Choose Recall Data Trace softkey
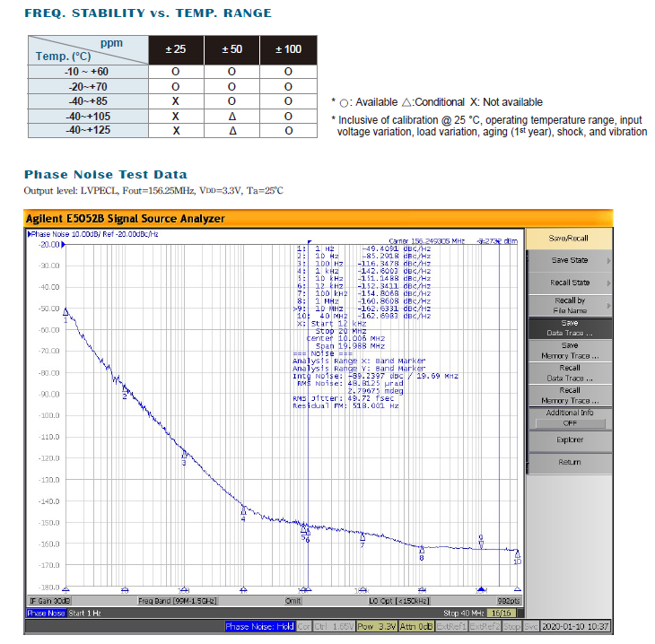The height and width of the screenshot is (644, 655). (570, 373)
